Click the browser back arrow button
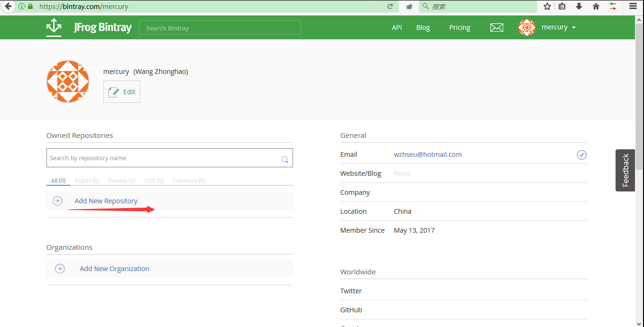644x327 pixels. tap(8, 7)
